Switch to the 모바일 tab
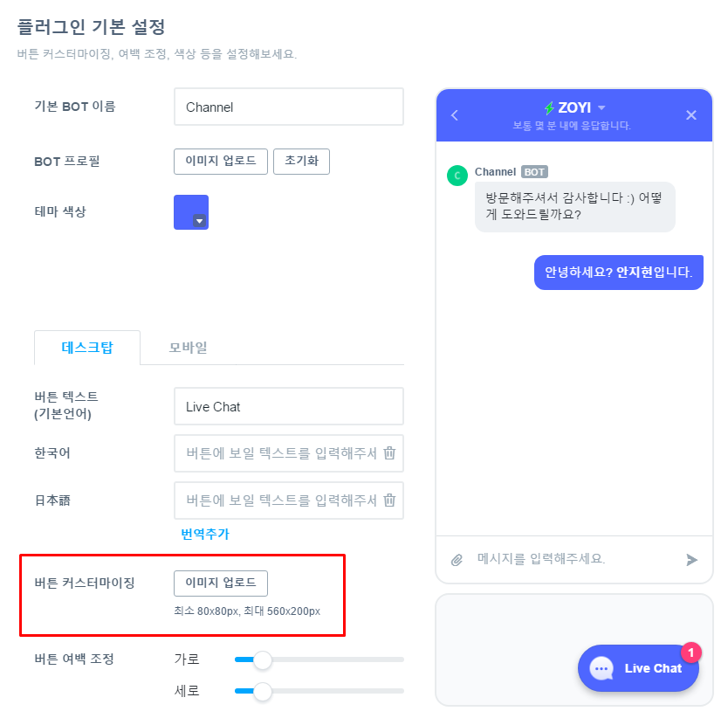 pos(188,347)
